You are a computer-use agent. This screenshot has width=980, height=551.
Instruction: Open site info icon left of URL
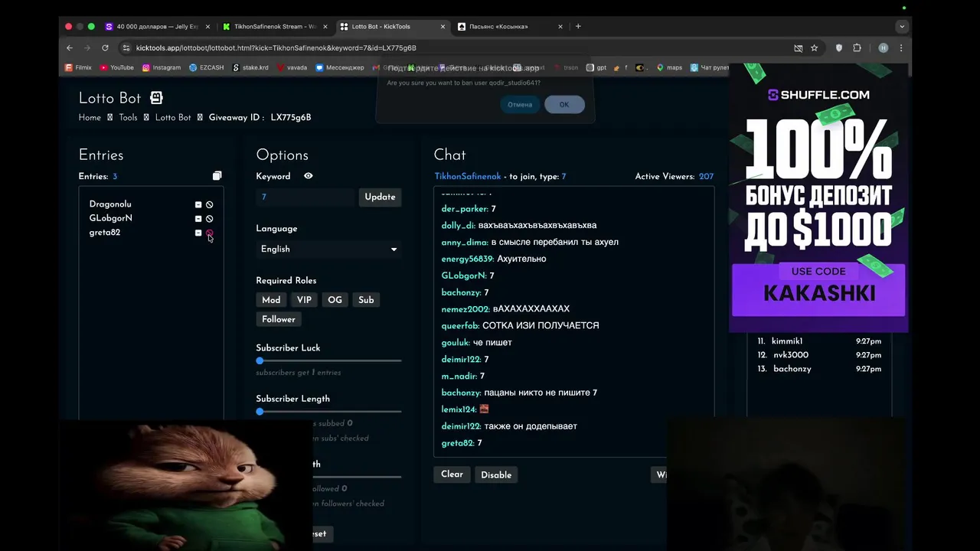(x=126, y=47)
